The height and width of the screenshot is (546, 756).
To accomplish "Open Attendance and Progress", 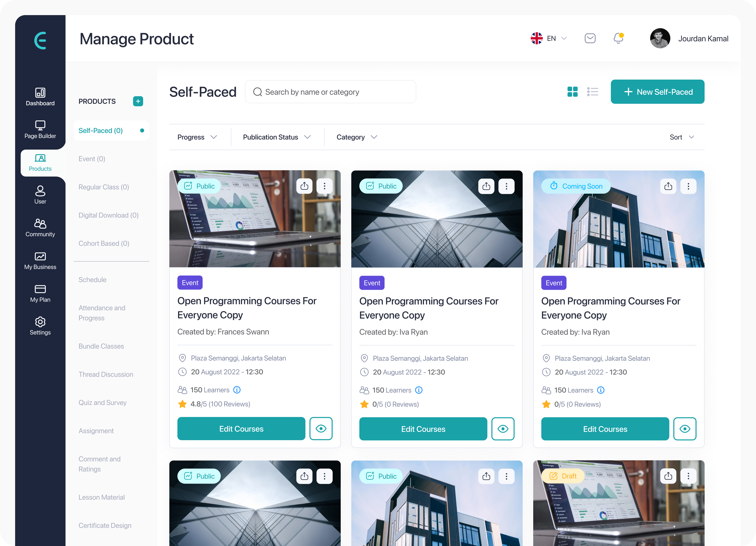I will coord(102,313).
